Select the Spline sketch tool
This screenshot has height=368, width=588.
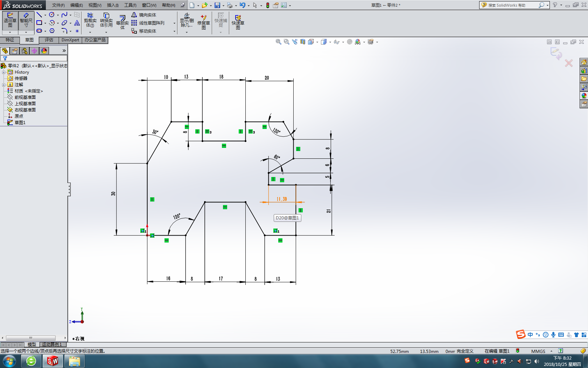pyautogui.click(x=64, y=15)
